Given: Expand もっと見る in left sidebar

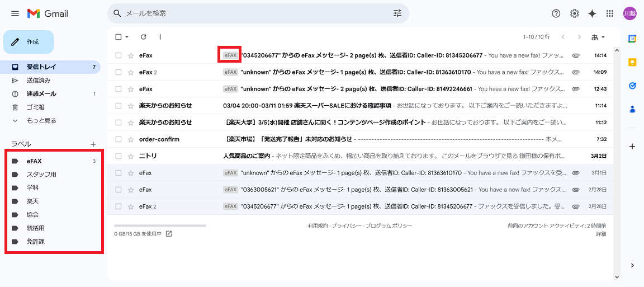Looking at the screenshot, I should [41, 121].
